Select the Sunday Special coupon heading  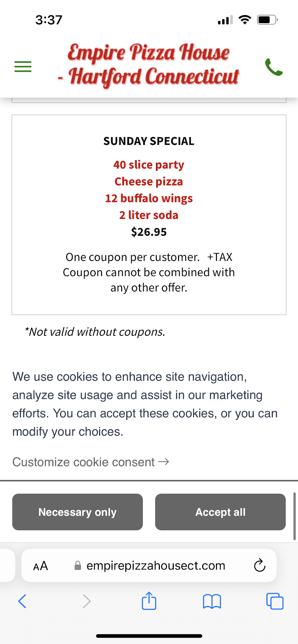point(149,141)
